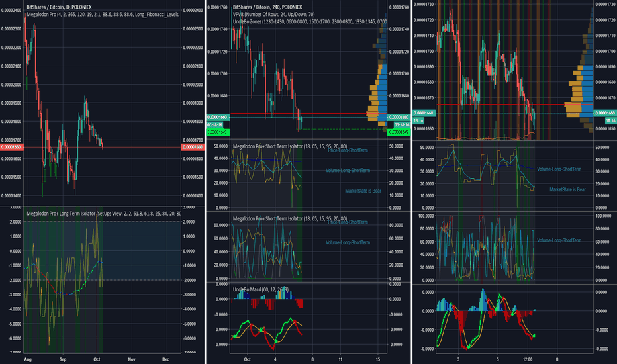Click the 'BitShares / Bitcoin, D, POLONIEX' chart title

[x=59, y=7]
